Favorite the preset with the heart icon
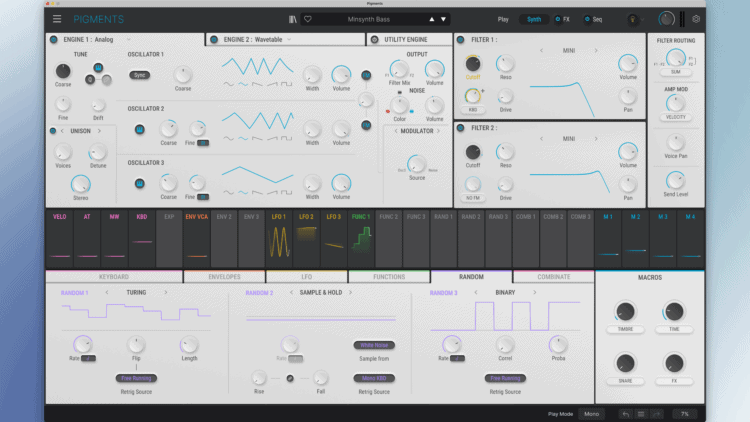The height and width of the screenshot is (422, 750). point(308,19)
